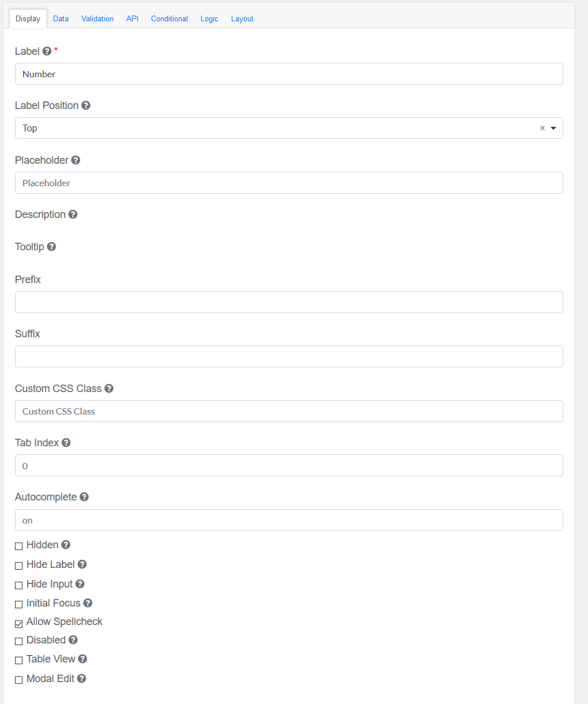Uncheck the Allow Spellcheck checkbox
Image resolution: width=588 pixels, height=704 pixels.
tap(19, 623)
